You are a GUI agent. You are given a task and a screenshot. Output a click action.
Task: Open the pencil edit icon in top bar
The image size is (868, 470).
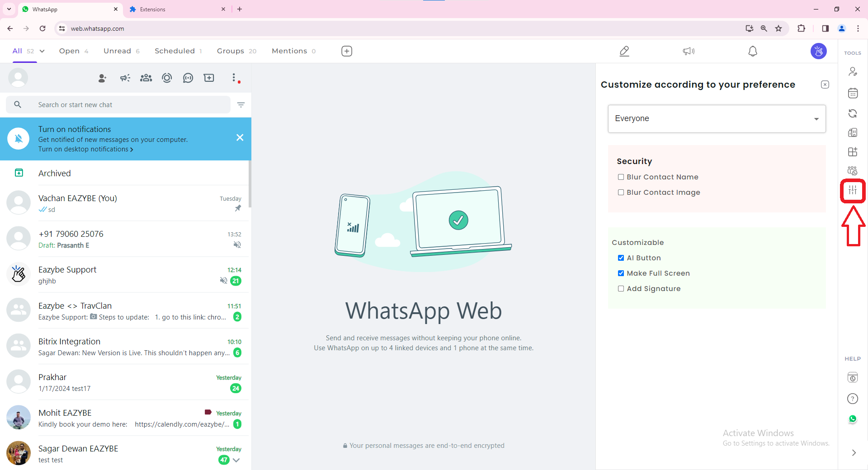click(x=624, y=51)
